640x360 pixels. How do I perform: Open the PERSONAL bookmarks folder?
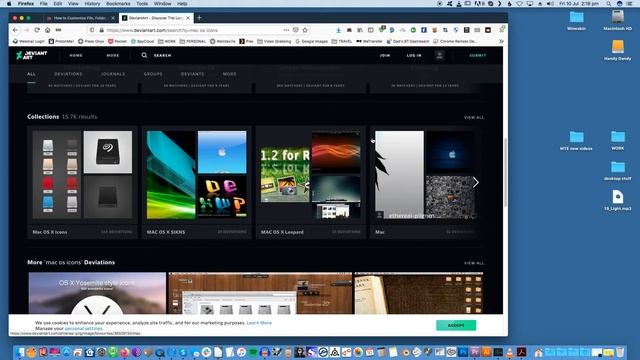193,41
